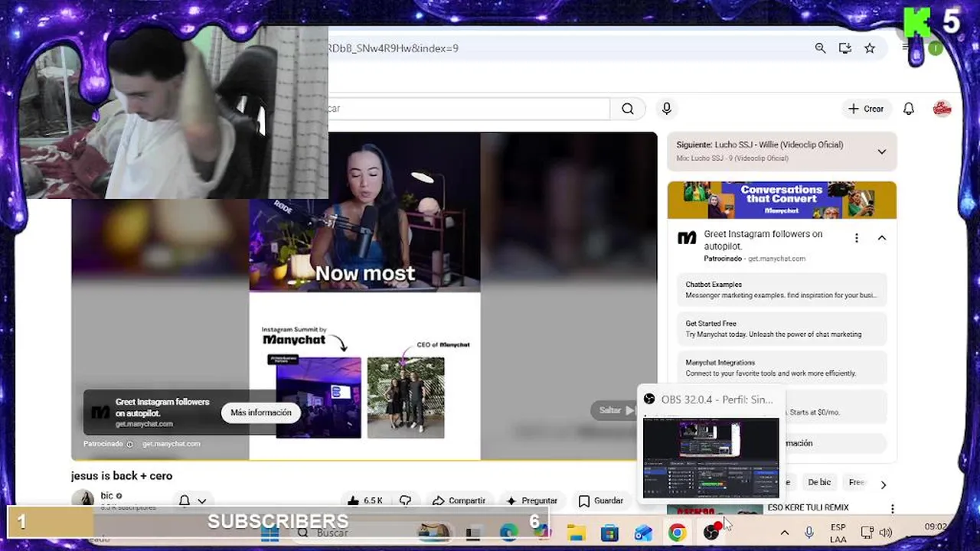
Task: Click inside the YouTube search field
Action: [x=469, y=109]
